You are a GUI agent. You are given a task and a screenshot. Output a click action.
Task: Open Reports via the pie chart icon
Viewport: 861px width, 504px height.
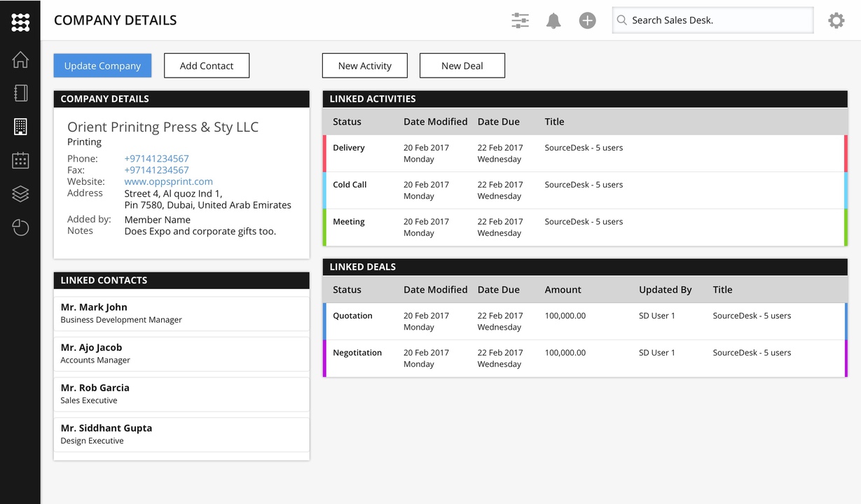point(20,227)
